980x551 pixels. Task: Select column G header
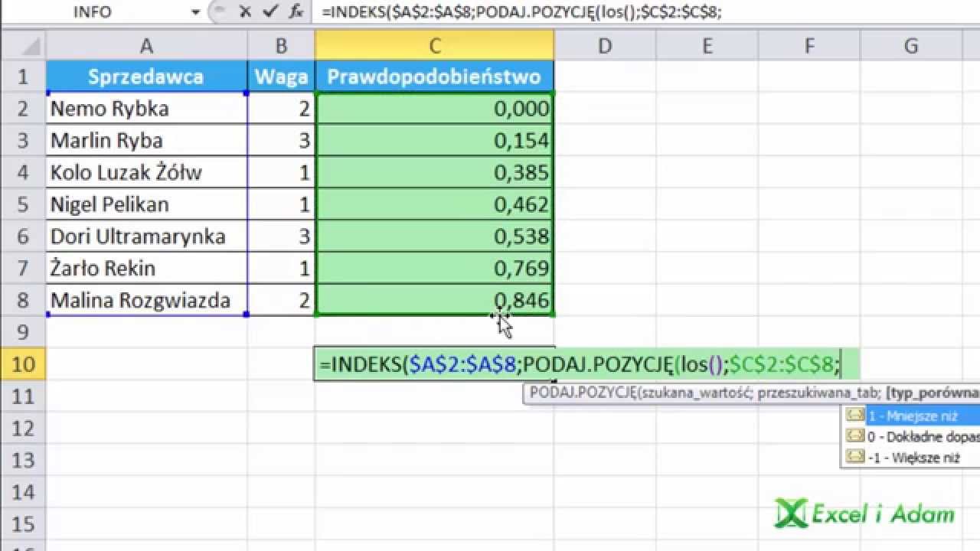coord(911,46)
